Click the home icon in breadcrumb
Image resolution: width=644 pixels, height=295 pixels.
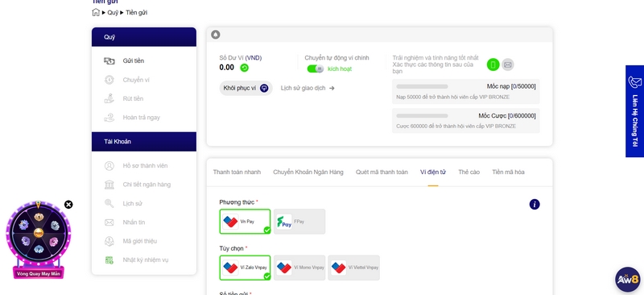click(96, 12)
